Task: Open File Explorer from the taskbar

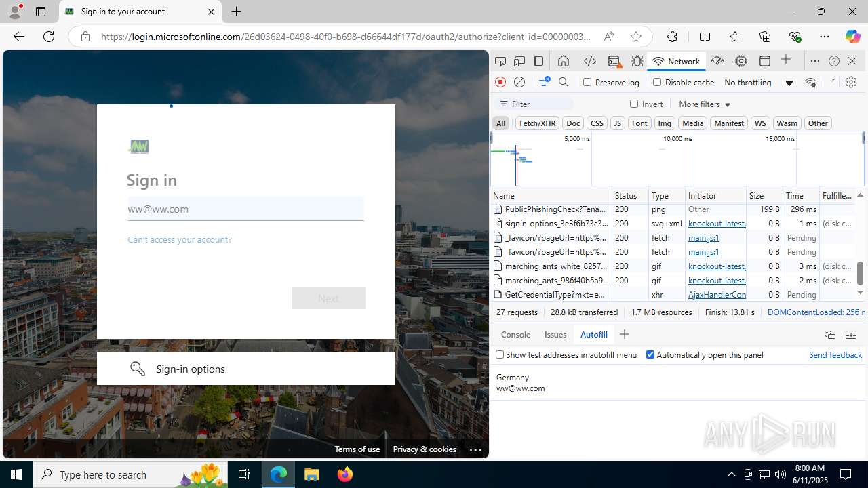Action: (312, 474)
